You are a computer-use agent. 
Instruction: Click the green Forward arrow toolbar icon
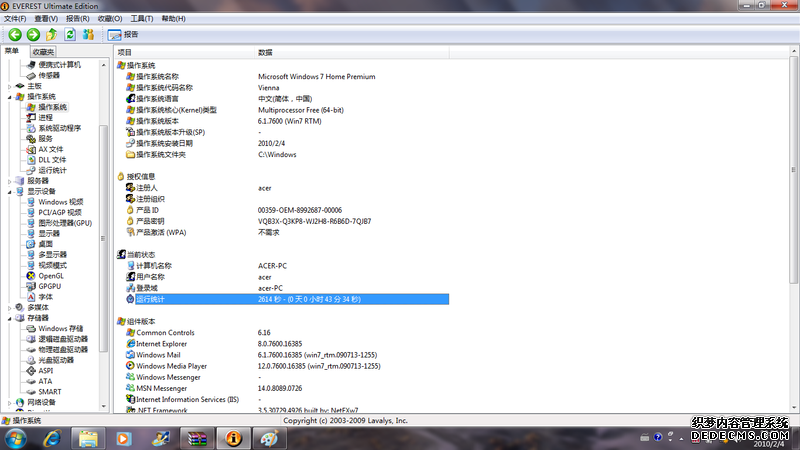[x=33, y=34]
